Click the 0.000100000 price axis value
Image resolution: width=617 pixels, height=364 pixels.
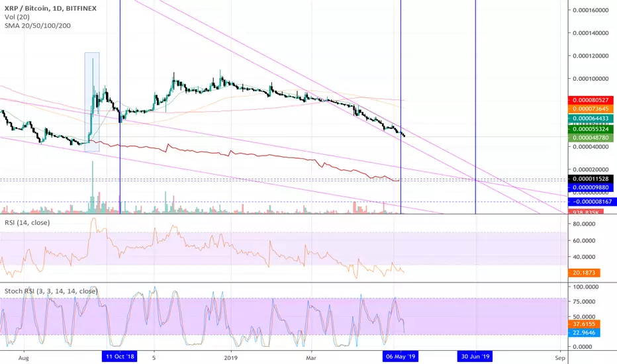pyautogui.click(x=591, y=79)
